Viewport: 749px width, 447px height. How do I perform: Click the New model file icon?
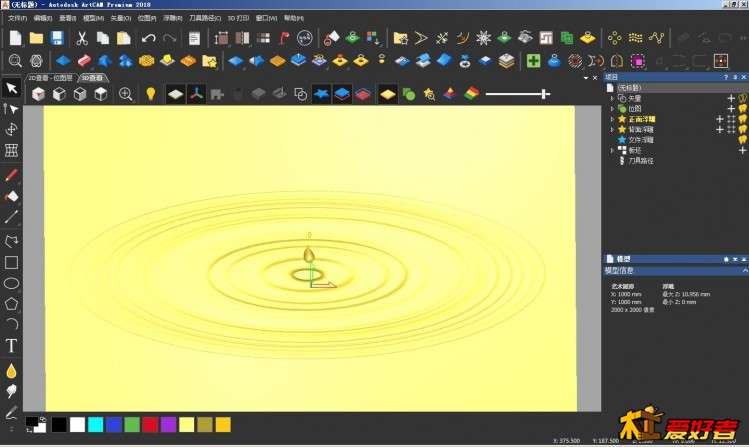(16, 38)
